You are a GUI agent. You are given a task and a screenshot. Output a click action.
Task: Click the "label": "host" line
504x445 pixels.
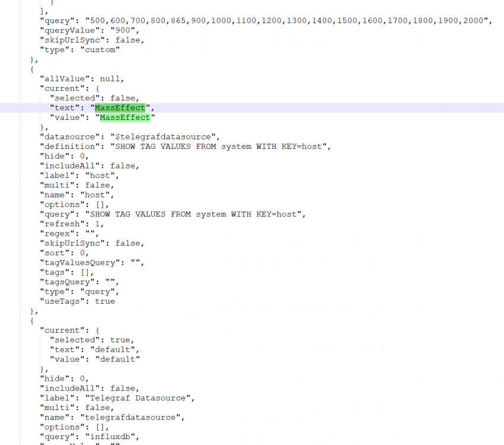(x=79, y=176)
